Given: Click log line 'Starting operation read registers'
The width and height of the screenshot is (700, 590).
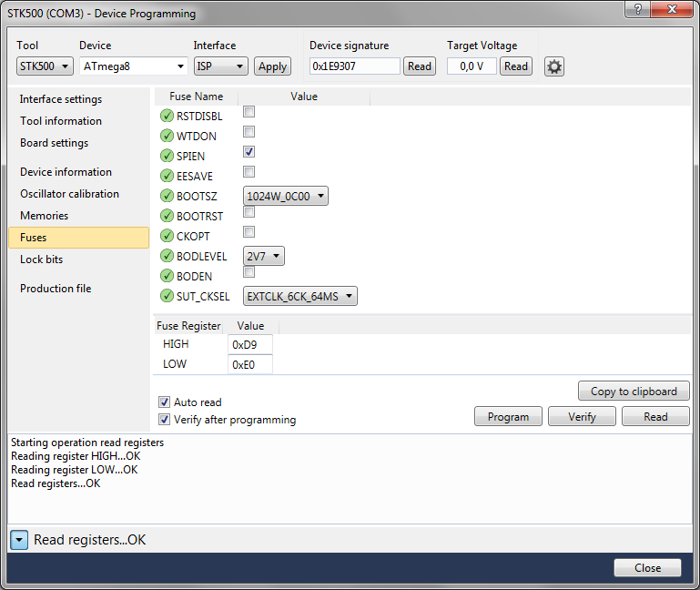Looking at the screenshot, I should [87, 442].
